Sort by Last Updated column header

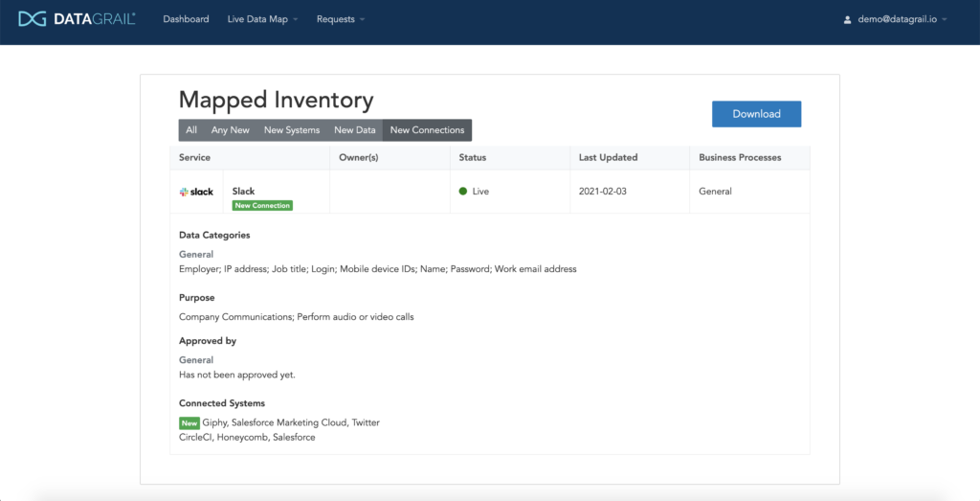click(x=608, y=157)
